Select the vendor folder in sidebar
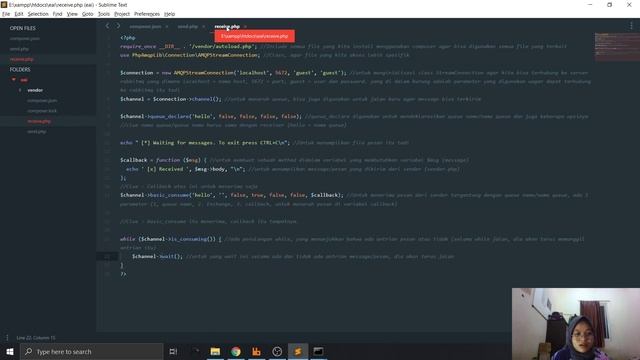 35,90
